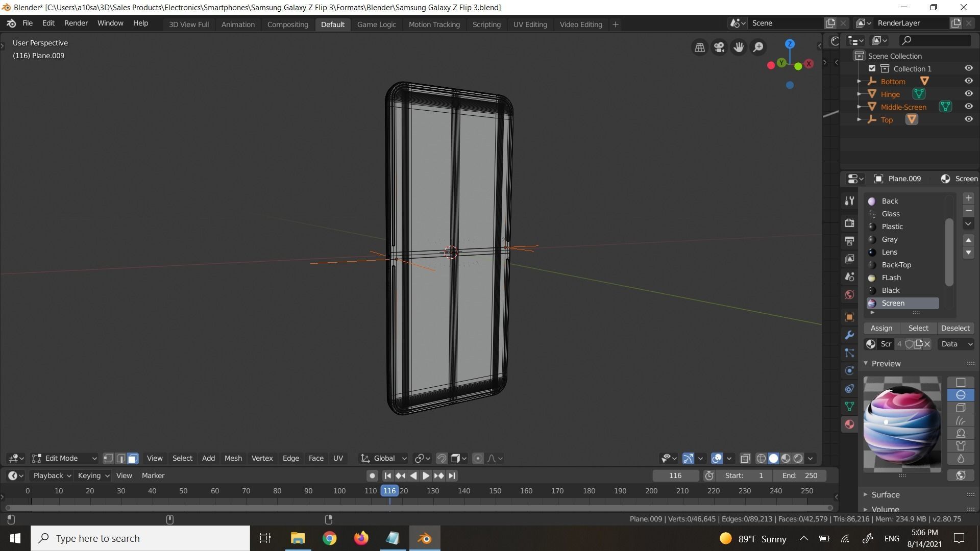
Task: Click the Select material button
Action: [x=918, y=328]
